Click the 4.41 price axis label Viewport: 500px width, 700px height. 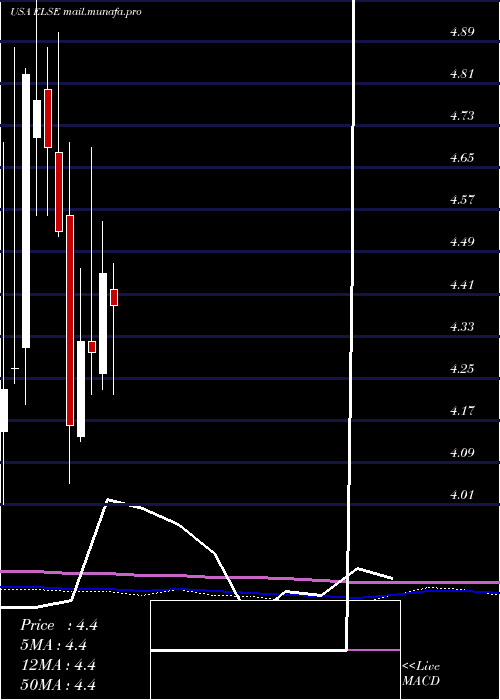click(462, 284)
